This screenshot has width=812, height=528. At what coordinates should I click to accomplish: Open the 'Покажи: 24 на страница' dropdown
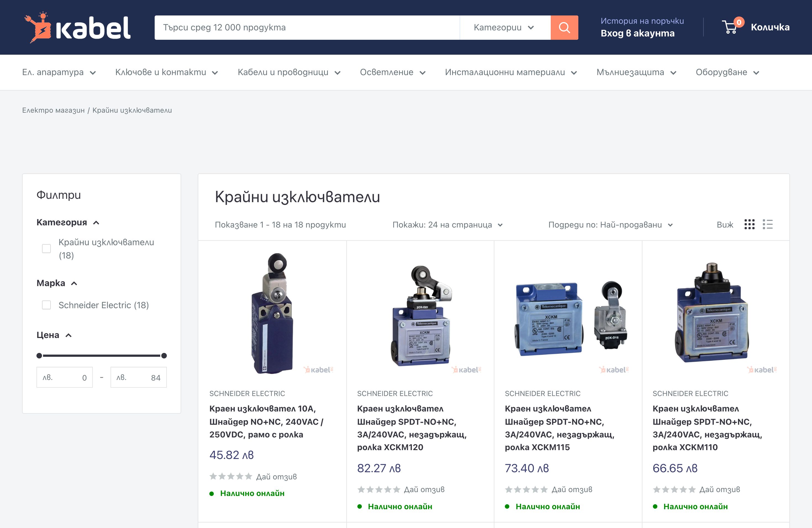(x=447, y=225)
